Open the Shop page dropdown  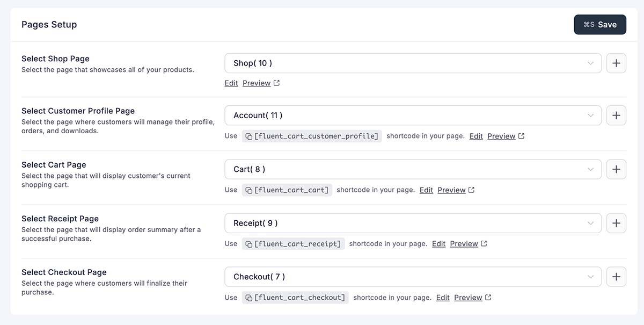[x=413, y=63]
